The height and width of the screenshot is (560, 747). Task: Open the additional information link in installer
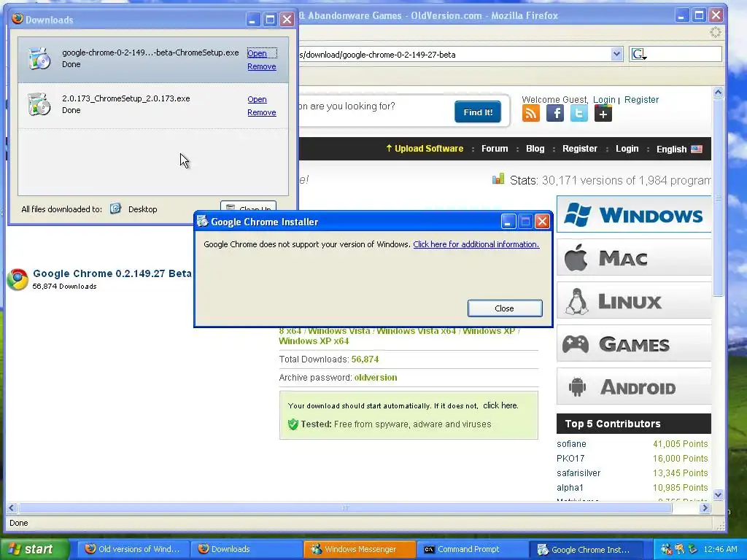tap(476, 244)
